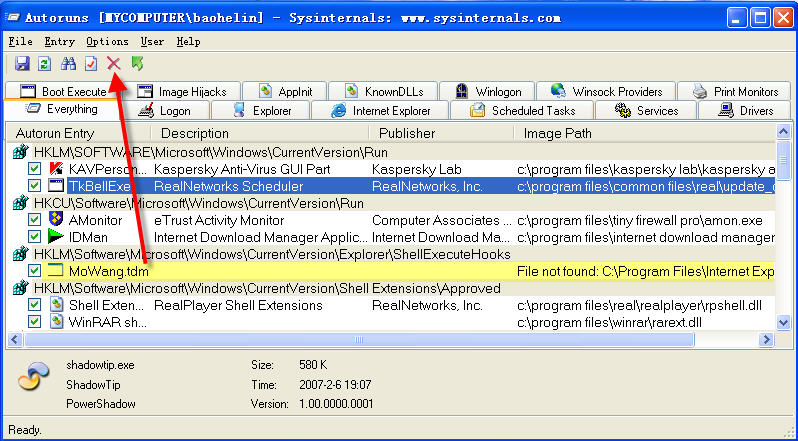
Task: Click registry icon of HKCU Run key
Action: click(x=20, y=203)
